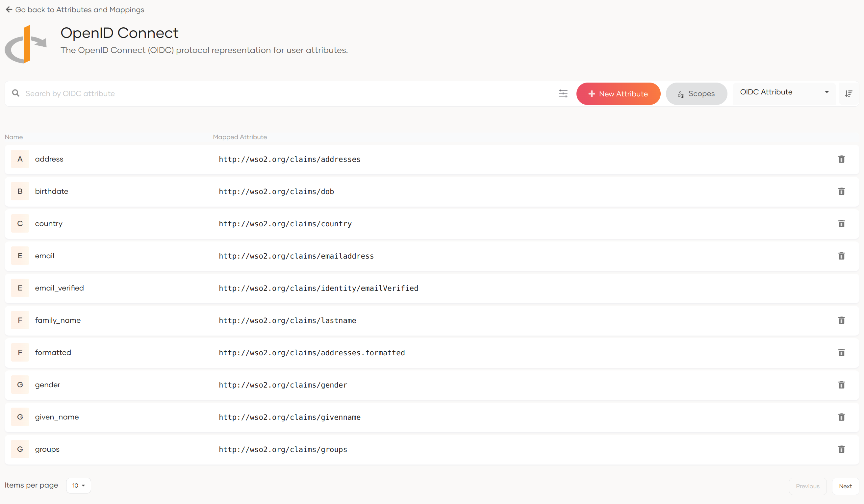Click the search magnifier icon

click(16, 93)
